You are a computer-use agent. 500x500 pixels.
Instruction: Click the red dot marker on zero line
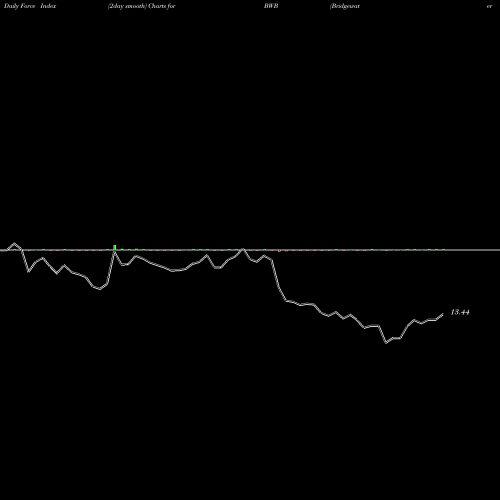click(x=279, y=251)
